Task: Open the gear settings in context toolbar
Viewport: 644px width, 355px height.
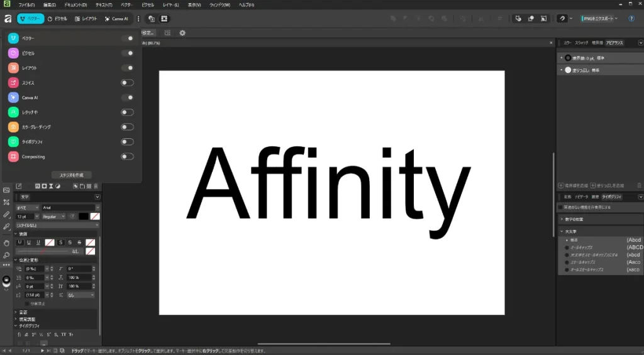Action: 182,33
